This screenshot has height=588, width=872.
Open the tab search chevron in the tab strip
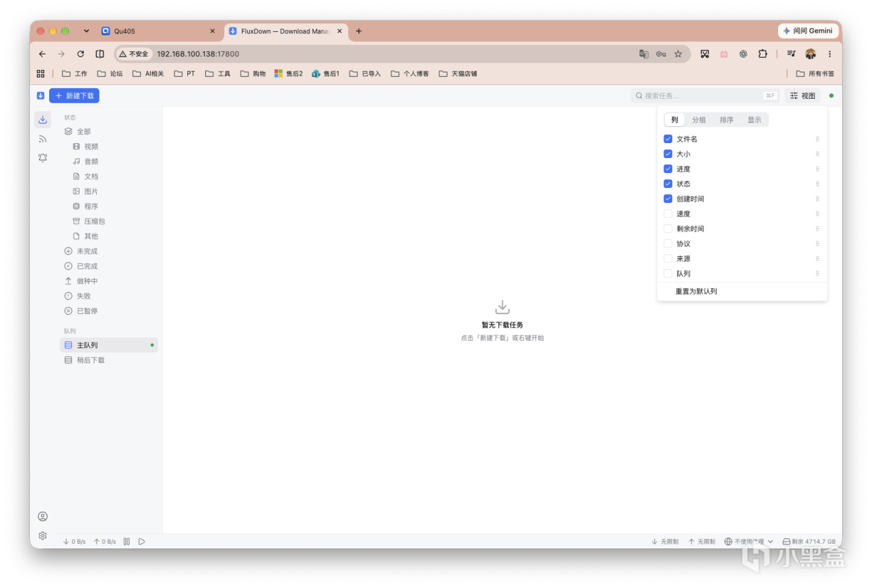[x=87, y=31]
